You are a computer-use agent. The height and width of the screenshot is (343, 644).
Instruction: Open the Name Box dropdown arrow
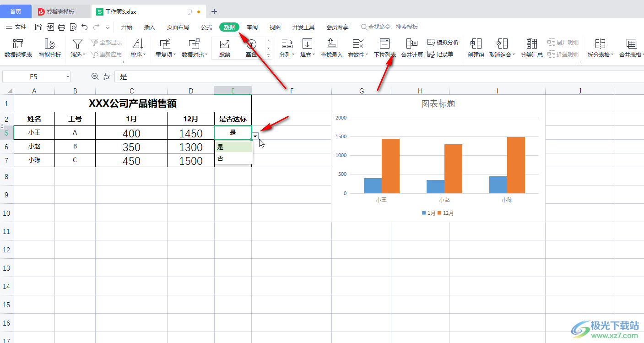pos(68,76)
